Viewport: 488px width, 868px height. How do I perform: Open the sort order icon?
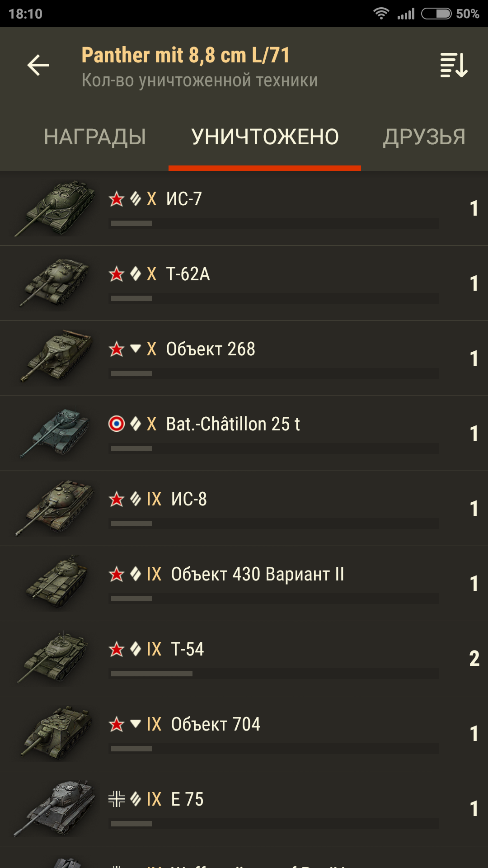click(x=454, y=66)
